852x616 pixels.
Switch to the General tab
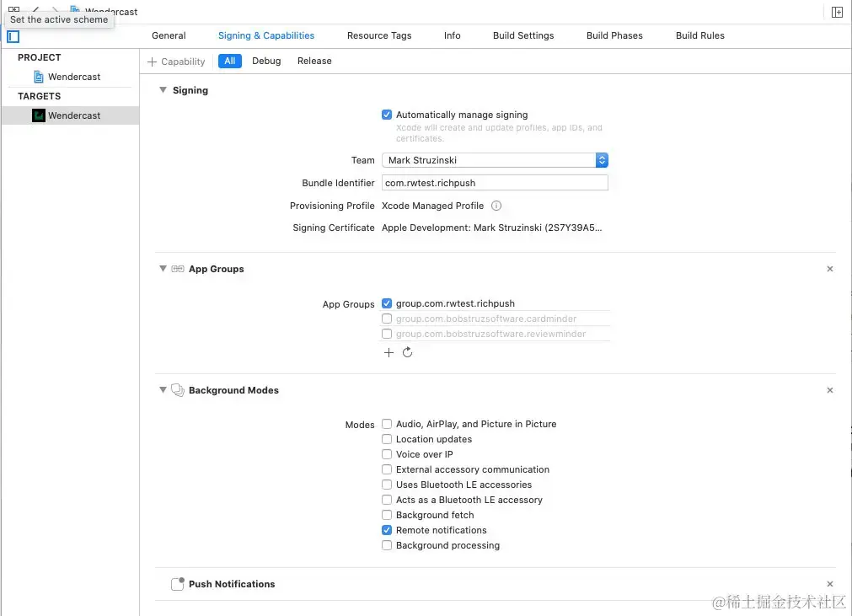point(169,35)
